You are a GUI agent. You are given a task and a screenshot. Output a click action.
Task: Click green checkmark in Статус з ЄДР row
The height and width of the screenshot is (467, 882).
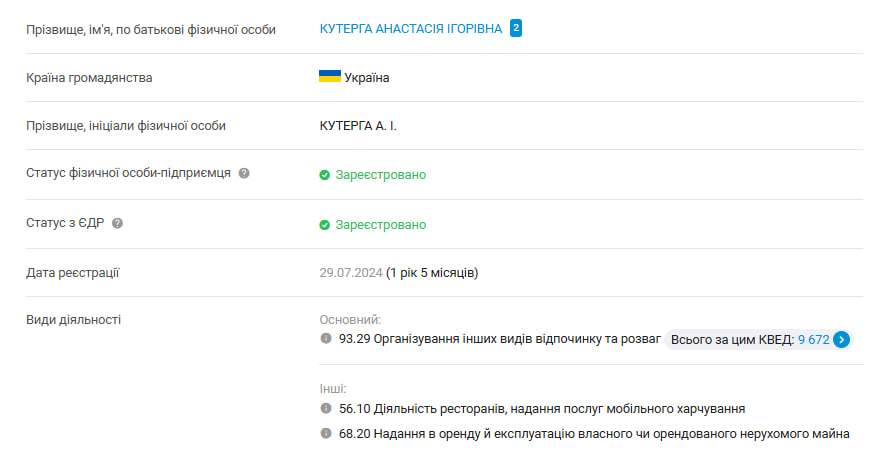(x=325, y=225)
